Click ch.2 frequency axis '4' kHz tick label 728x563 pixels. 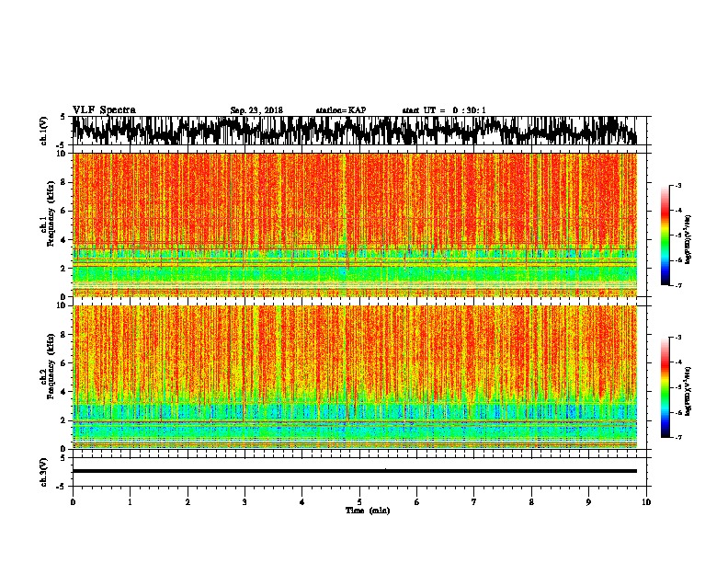[x=63, y=392]
